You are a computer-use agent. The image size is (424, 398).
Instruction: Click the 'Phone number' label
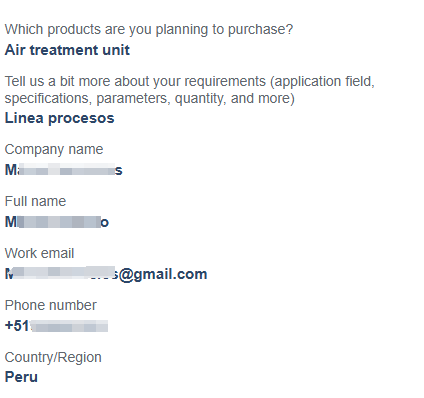[x=51, y=305]
